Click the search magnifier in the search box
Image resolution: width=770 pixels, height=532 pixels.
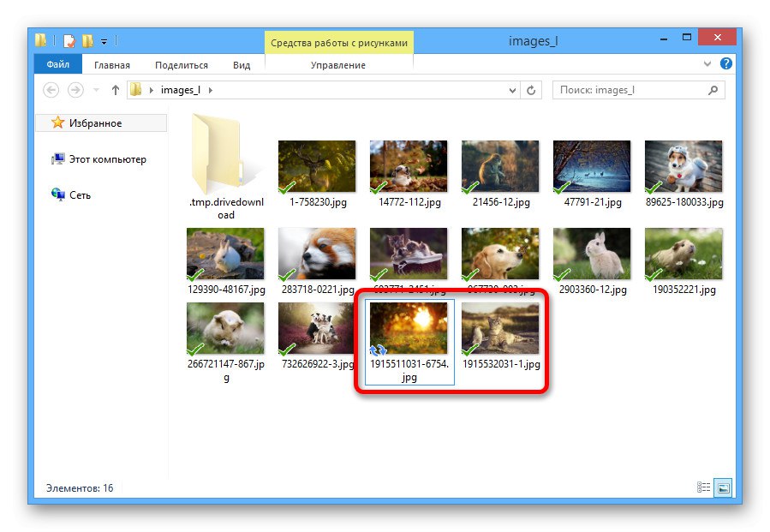tap(711, 90)
